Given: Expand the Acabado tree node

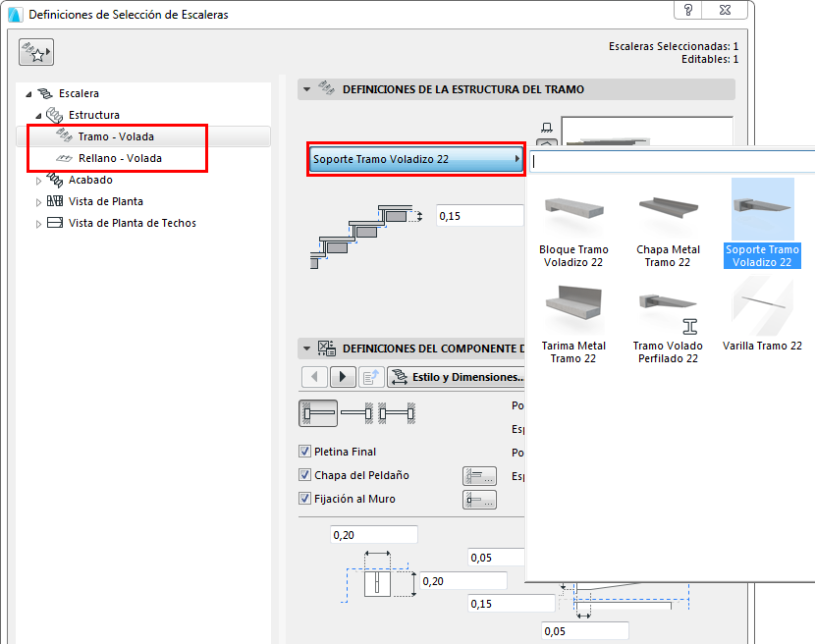Looking at the screenshot, I should pyautogui.click(x=38, y=181).
